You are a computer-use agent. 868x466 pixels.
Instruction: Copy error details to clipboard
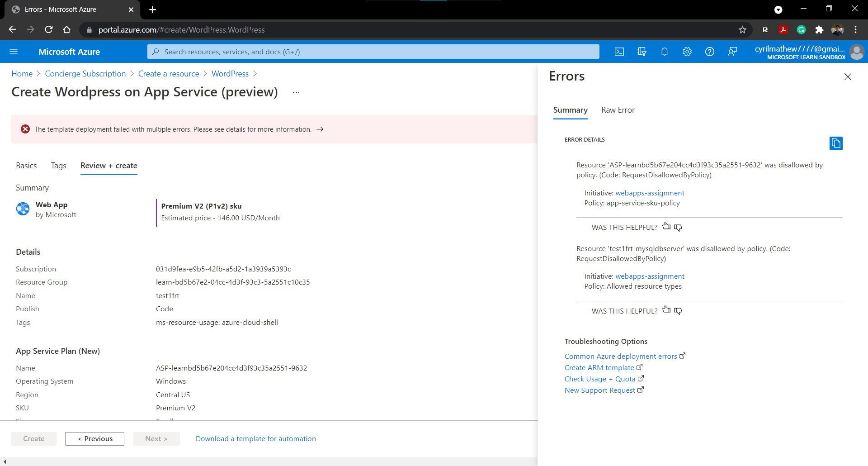836,143
